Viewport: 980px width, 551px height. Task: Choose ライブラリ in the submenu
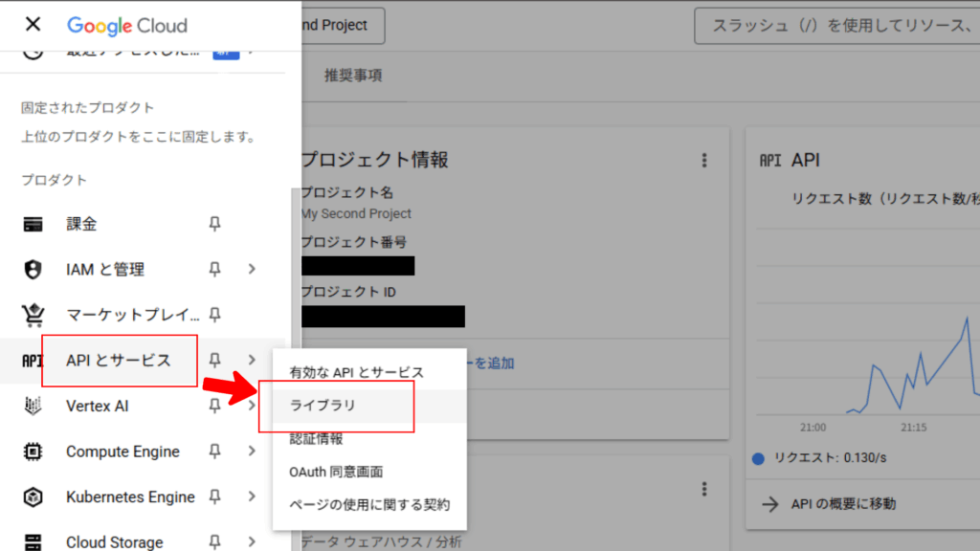[x=369, y=406]
